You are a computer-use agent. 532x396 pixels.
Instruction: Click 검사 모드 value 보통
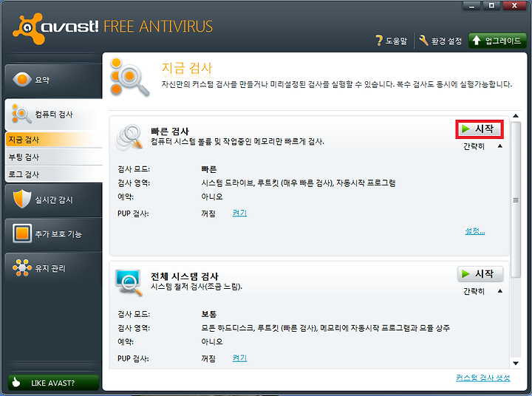tap(208, 314)
